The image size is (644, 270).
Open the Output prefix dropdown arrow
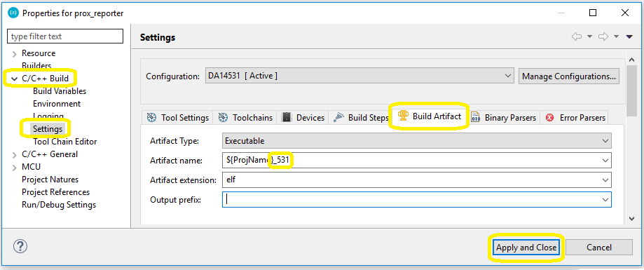click(x=605, y=200)
